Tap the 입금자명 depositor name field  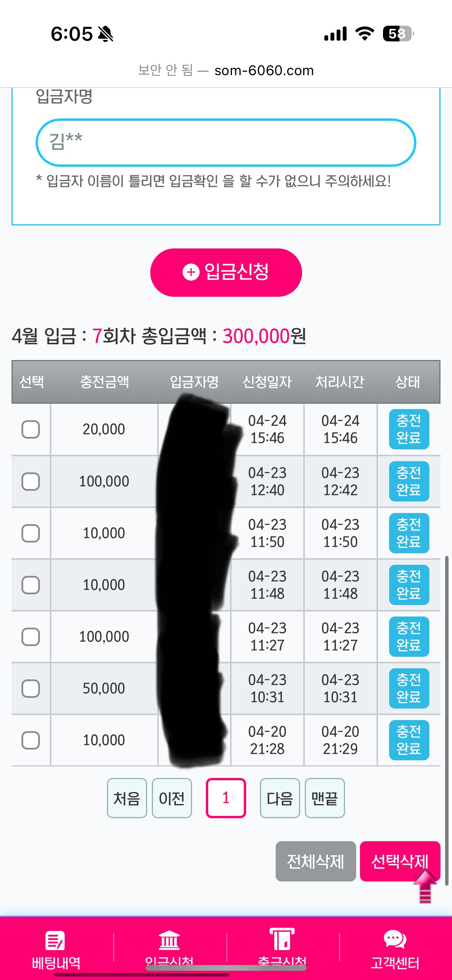[x=226, y=143]
